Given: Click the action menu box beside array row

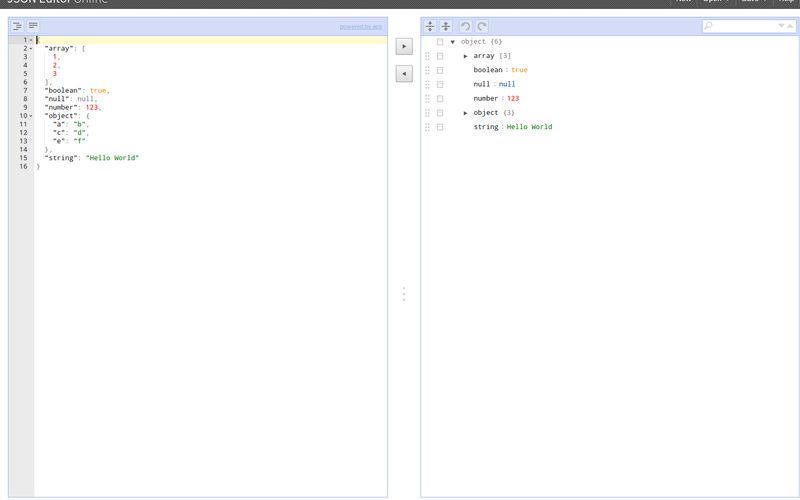Looking at the screenshot, I should point(440,56).
